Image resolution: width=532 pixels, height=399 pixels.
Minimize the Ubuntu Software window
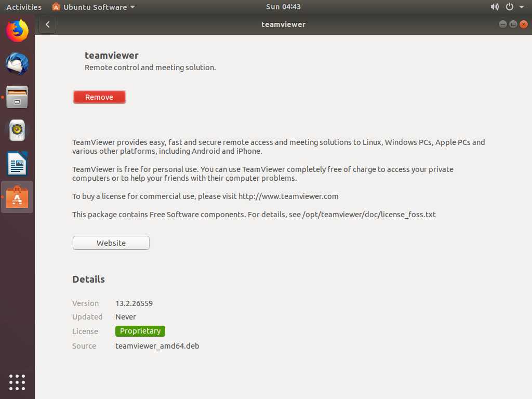503,24
